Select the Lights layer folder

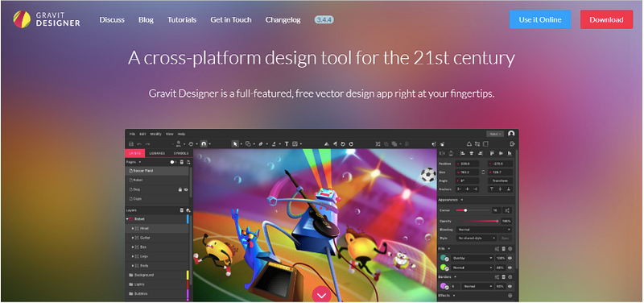point(156,284)
